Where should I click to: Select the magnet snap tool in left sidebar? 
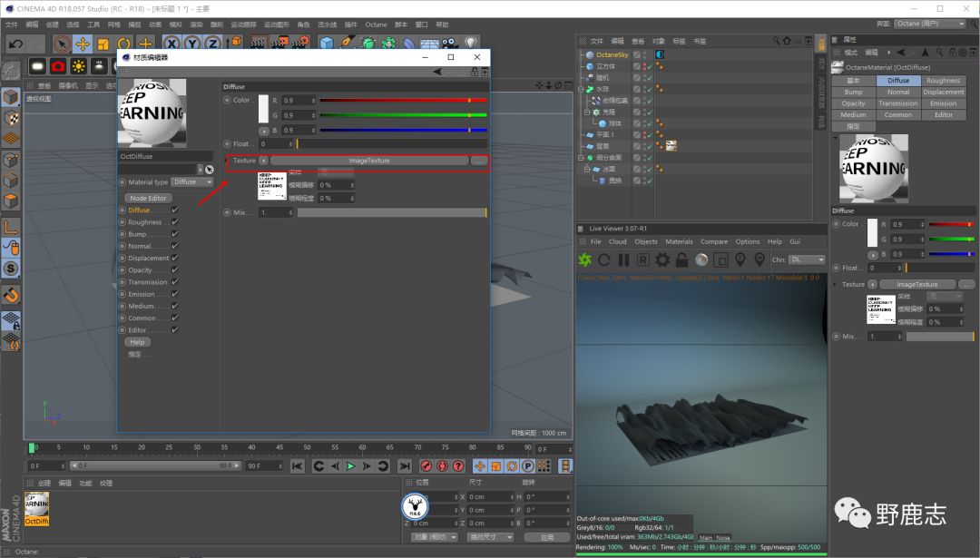11,295
